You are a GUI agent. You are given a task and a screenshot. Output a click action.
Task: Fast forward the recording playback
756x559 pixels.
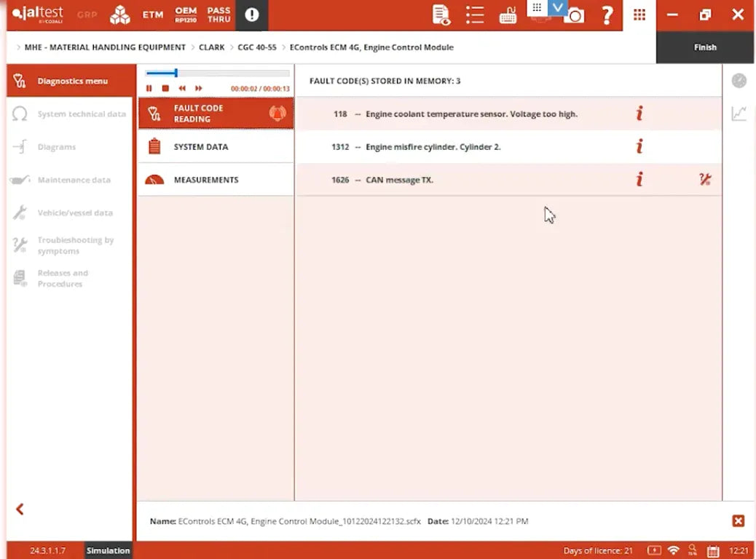pyautogui.click(x=199, y=88)
